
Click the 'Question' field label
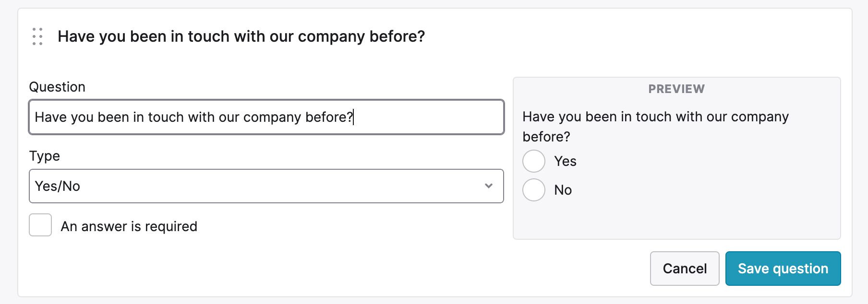[x=57, y=87]
